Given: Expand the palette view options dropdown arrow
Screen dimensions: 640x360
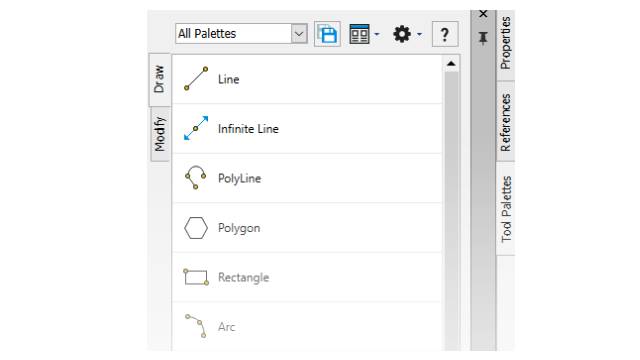Looking at the screenshot, I should [377, 34].
